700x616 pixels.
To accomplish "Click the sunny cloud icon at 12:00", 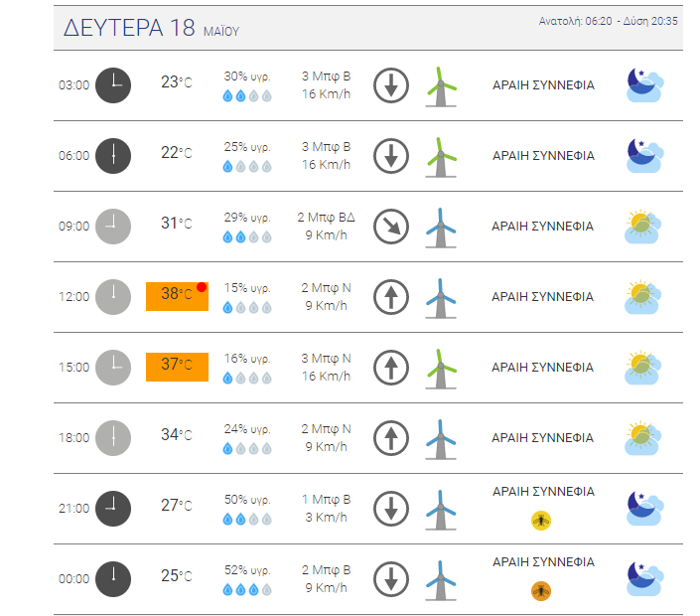I will click(x=642, y=297).
